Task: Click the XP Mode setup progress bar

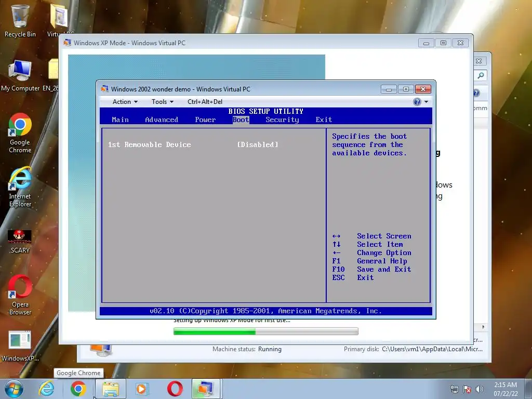Action: click(x=265, y=331)
